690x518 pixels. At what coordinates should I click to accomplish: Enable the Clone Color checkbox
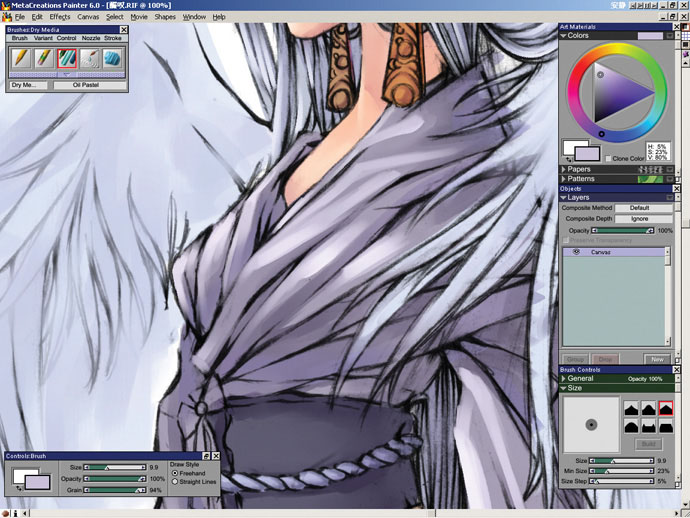click(608, 158)
